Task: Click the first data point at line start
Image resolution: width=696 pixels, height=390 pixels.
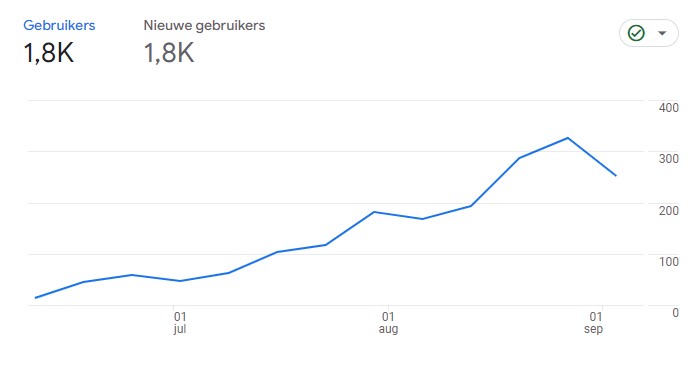Action: tap(36, 298)
